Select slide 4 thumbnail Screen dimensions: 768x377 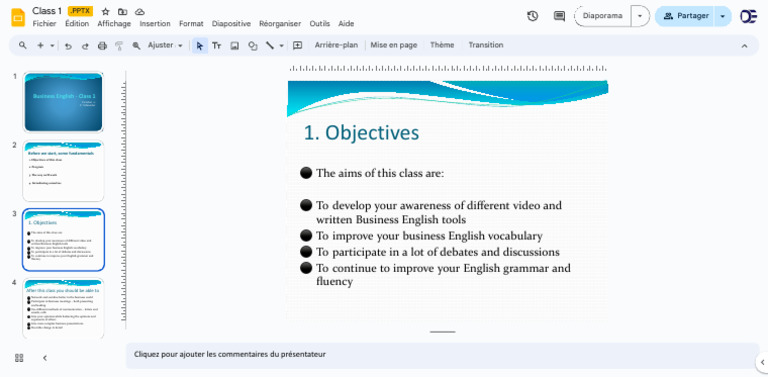pos(63,308)
